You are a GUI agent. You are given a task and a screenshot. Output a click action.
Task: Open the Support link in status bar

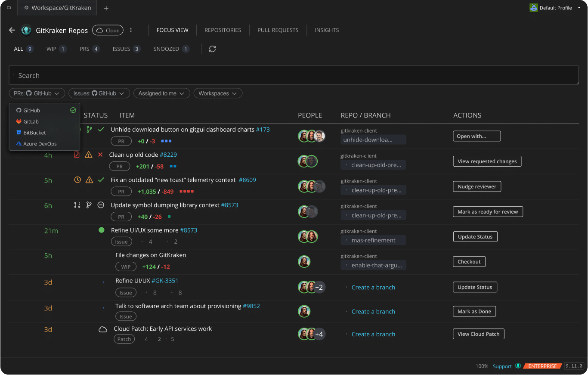point(502,366)
